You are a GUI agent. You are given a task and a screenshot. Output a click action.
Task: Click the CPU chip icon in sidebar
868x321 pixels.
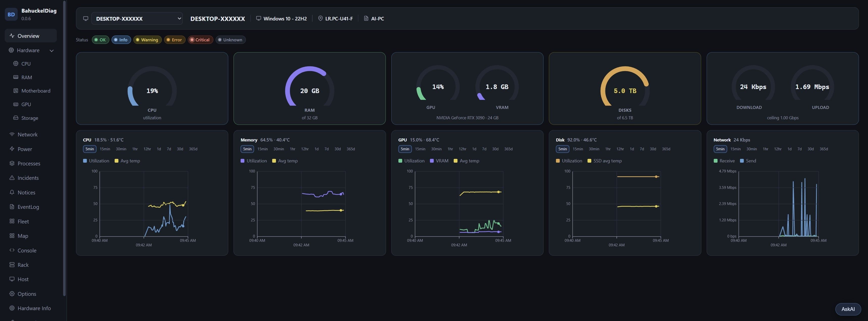[x=15, y=64]
